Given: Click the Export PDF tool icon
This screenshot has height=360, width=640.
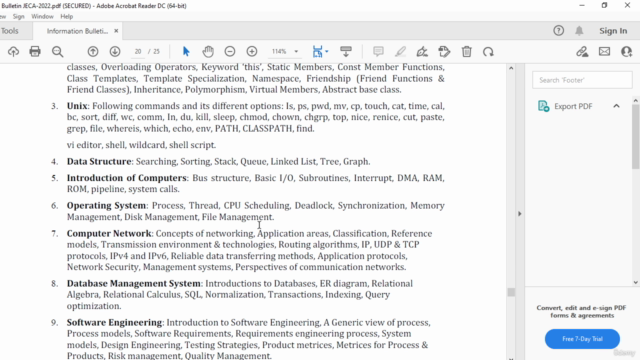Looking at the screenshot, I should coord(543,106).
